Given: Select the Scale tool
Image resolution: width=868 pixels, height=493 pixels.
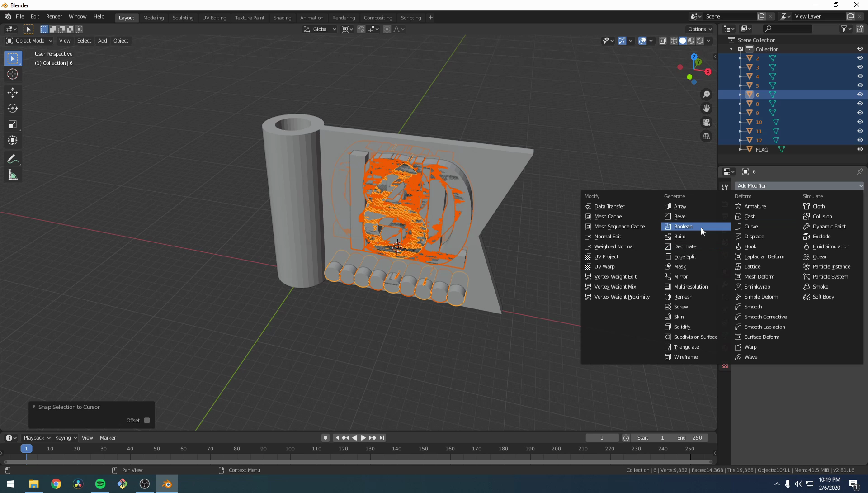Looking at the screenshot, I should tap(13, 124).
